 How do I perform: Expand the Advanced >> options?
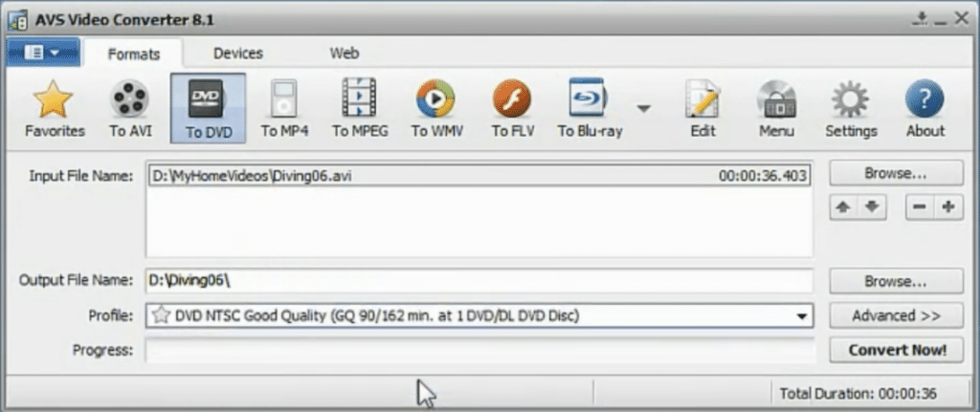896,315
